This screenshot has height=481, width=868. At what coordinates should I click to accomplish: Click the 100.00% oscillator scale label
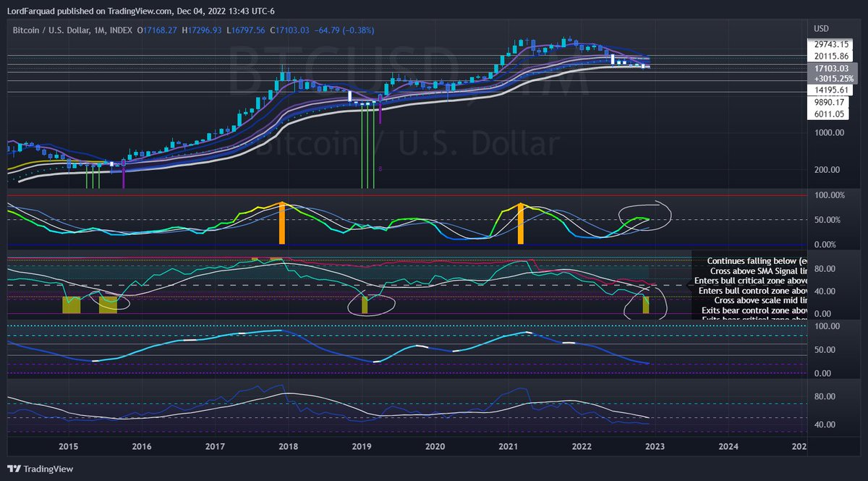(830, 195)
